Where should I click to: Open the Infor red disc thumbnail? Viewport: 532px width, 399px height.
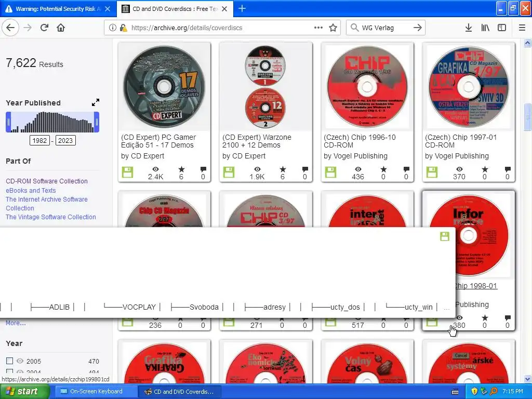469,235
